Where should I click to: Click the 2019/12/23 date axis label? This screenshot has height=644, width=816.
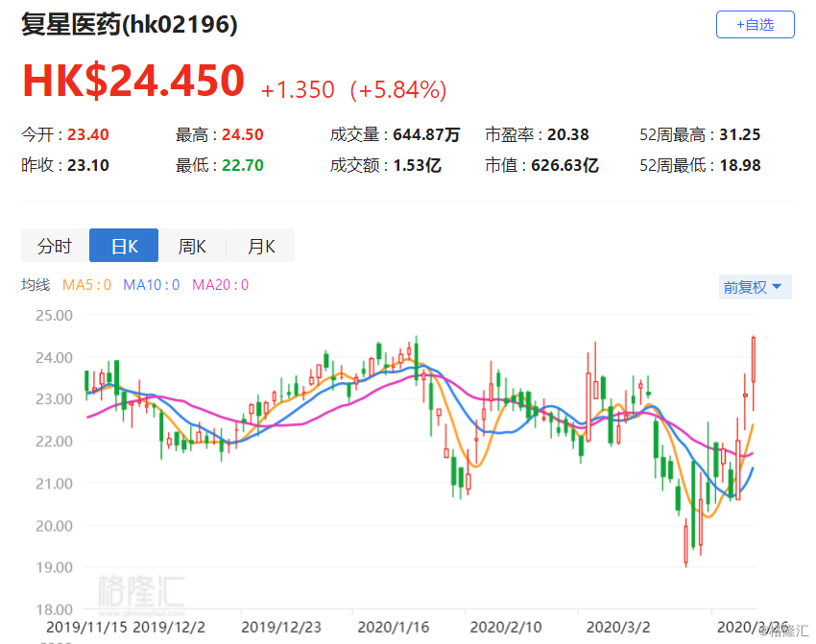[281, 627]
